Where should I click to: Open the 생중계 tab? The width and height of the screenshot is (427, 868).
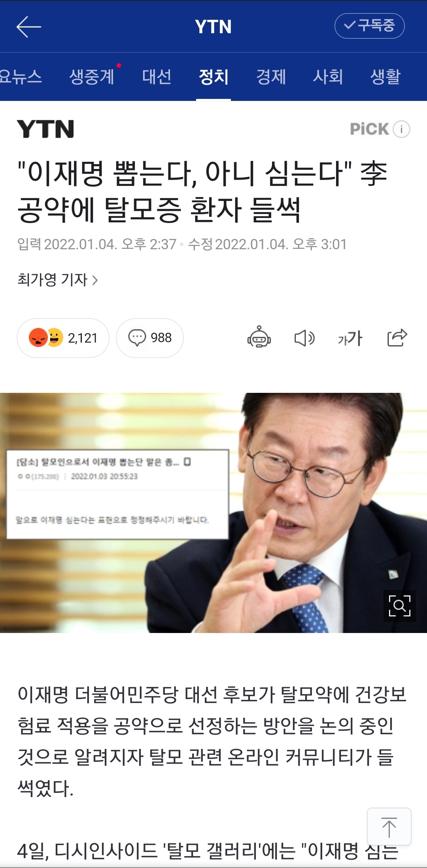pyautogui.click(x=92, y=76)
